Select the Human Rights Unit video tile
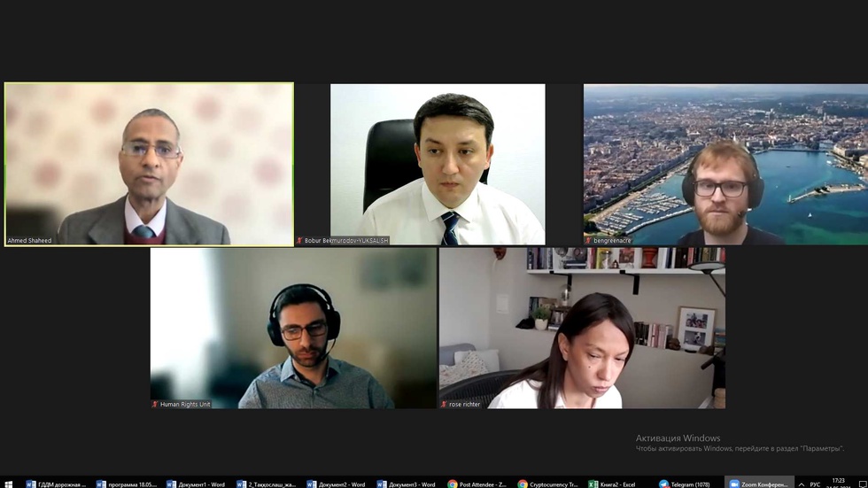Screen dimensions: 868x488 click(293, 328)
